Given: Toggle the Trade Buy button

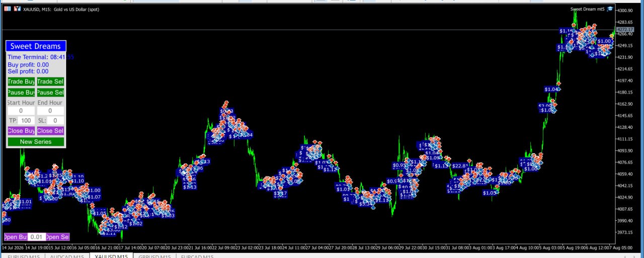Looking at the screenshot, I should (21, 81).
